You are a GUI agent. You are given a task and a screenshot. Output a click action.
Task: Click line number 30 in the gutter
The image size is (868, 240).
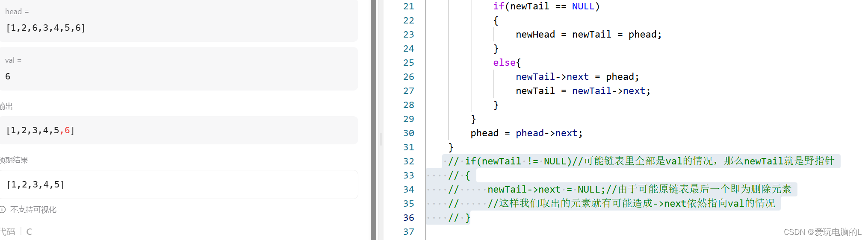coord(409,133)
